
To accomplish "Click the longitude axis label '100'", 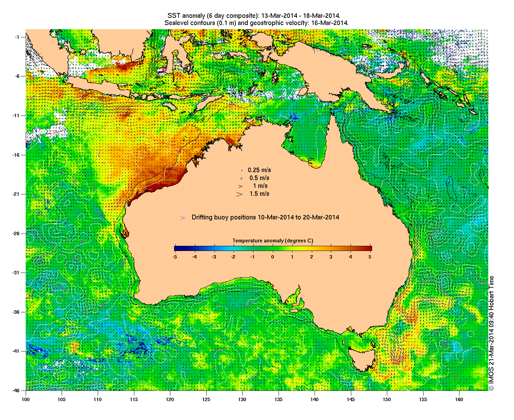I will click(26, 399).
